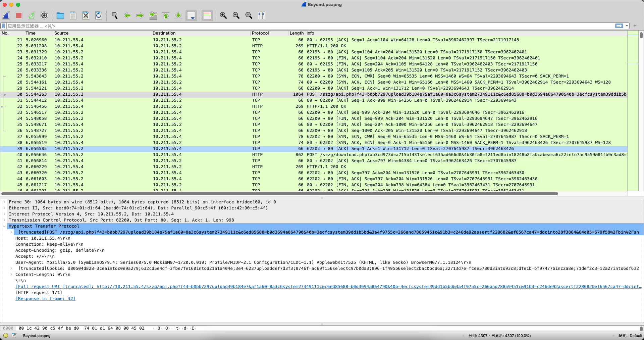Zoom out the main window text
The height and width of the screenshot is (340, 644).
point(236,15)
